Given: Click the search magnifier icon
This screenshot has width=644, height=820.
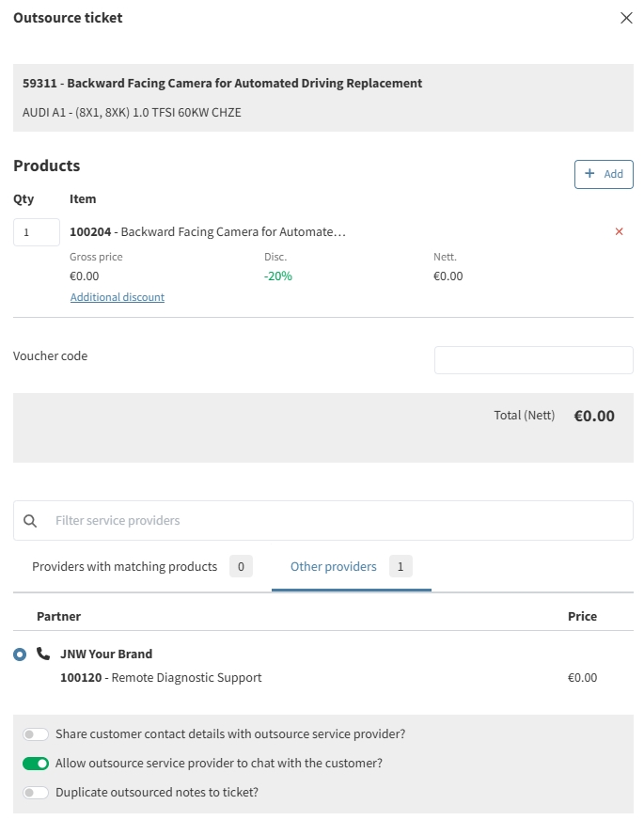Looking at the screenshot, I should (x=30, y=521).
